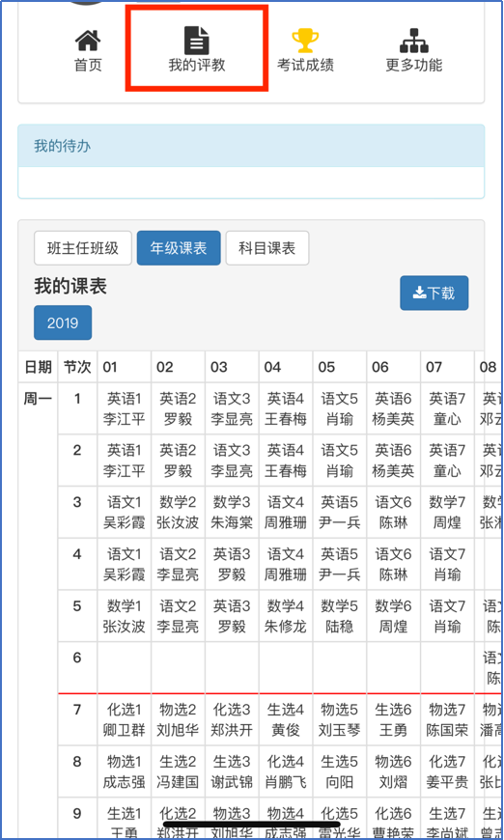Image resolution: width=504 pixels, height=840 pixels.
Task: Select cell 数学6 周煌
Action: [x=394, y=616]
